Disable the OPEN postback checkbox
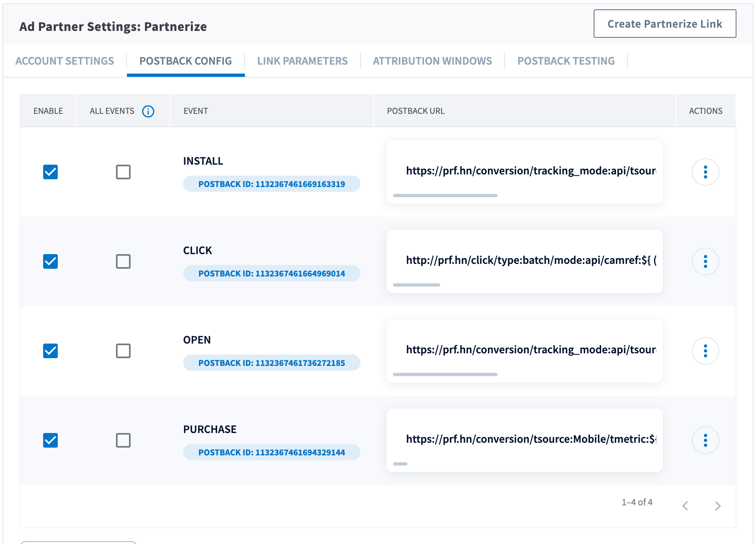 pyautogui.click(x=50, y=351)
